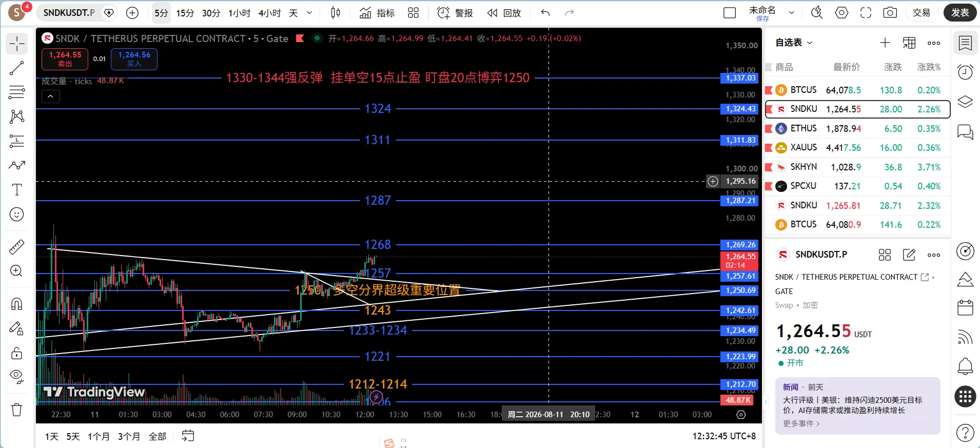The width and height of the screenshot is (980, 448).
Task: Open the chat panel in right sidebar
Action: (x=965, y=132)
